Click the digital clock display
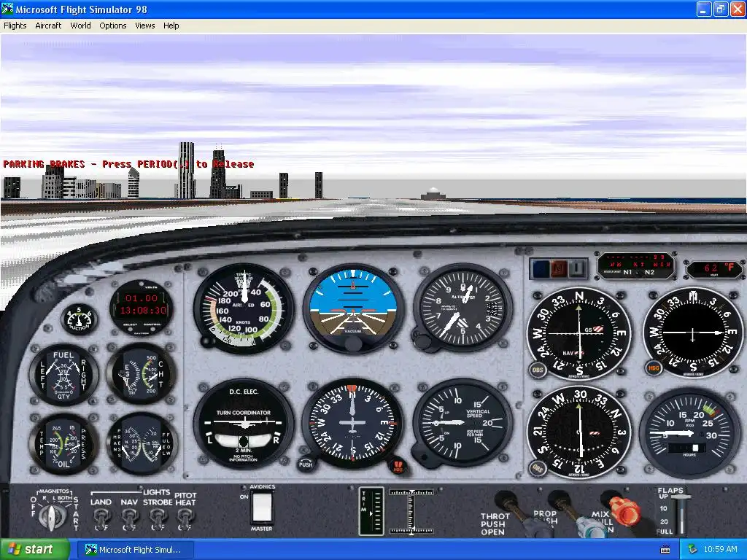The height and width of the screenshot is (560, 747). point(142,307)
